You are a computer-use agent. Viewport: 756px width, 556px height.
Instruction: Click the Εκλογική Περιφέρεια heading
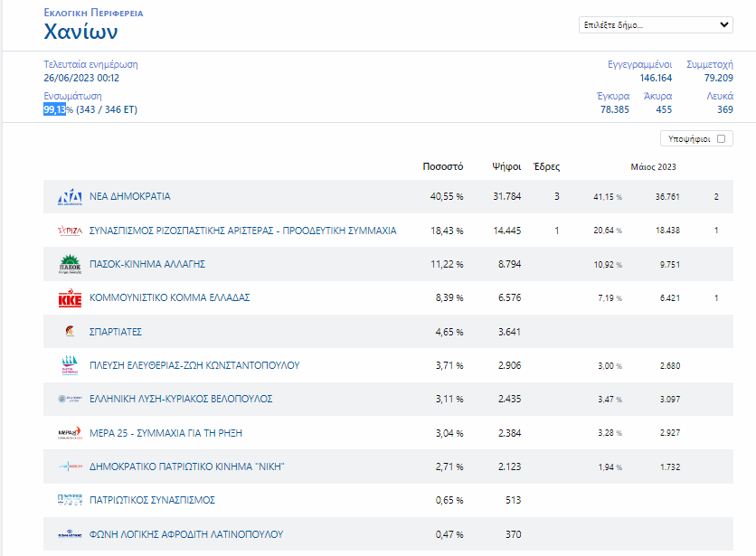click(93, 13)
